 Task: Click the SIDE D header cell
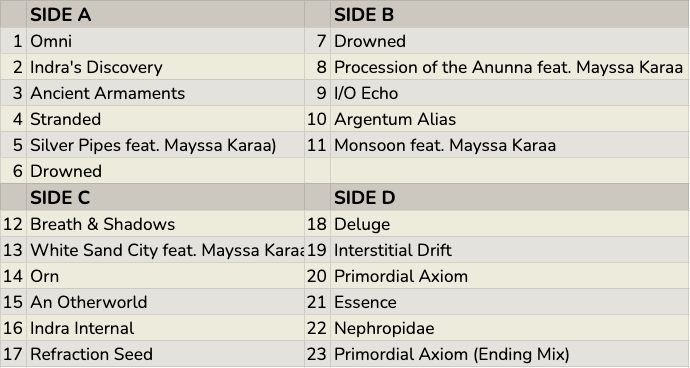509,197
